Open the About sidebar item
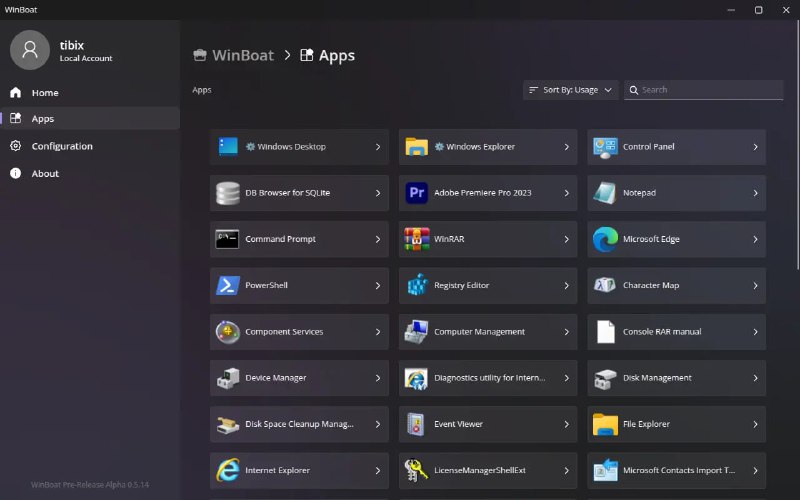 point(90,173)
